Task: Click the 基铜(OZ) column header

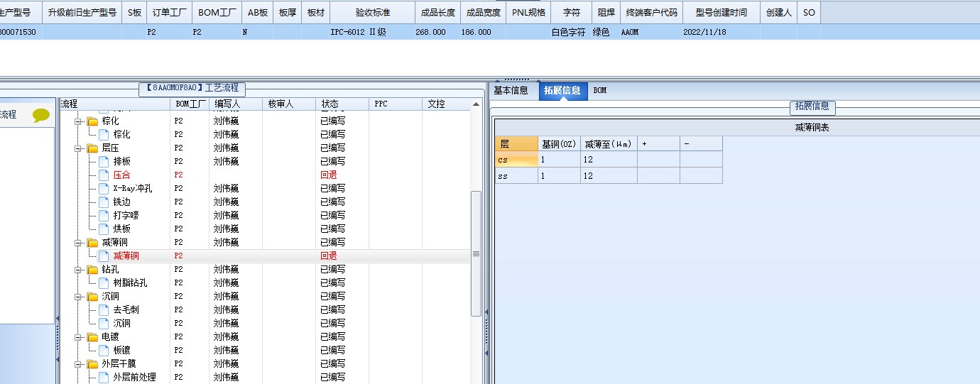Action: (559, 143)
